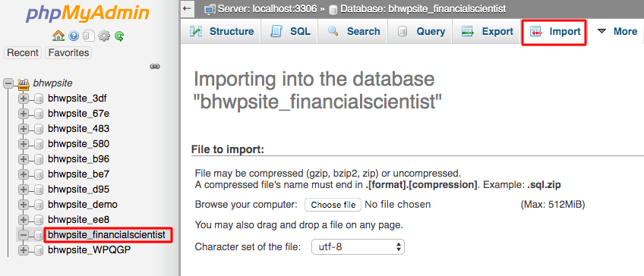Open the More tab dropdown
644x276 pixels.
point(617,32)
